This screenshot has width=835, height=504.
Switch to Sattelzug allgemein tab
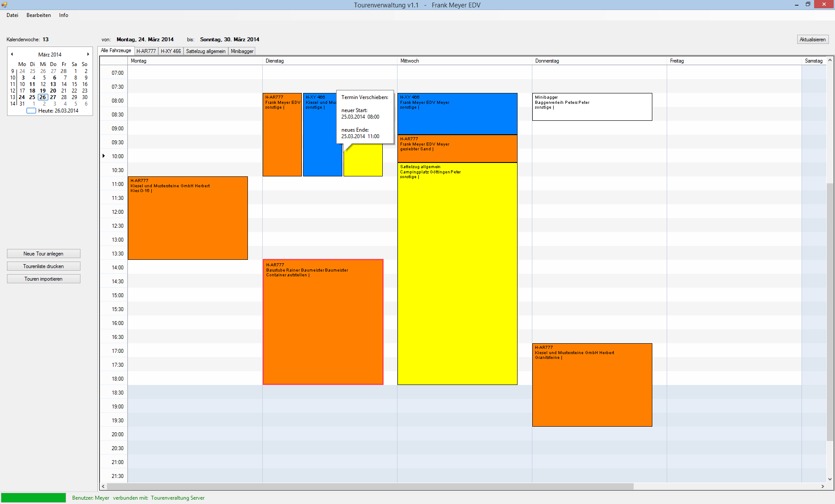(206, 51)
